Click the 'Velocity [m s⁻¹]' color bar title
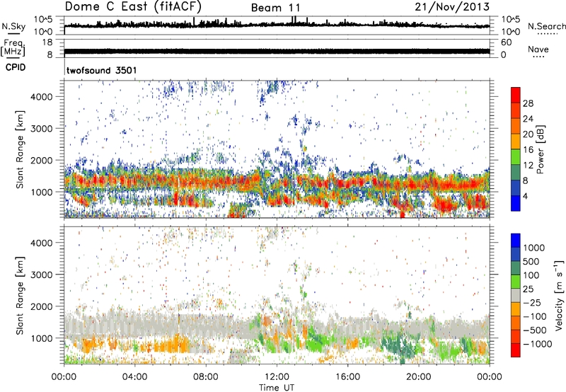 (559, 295)
